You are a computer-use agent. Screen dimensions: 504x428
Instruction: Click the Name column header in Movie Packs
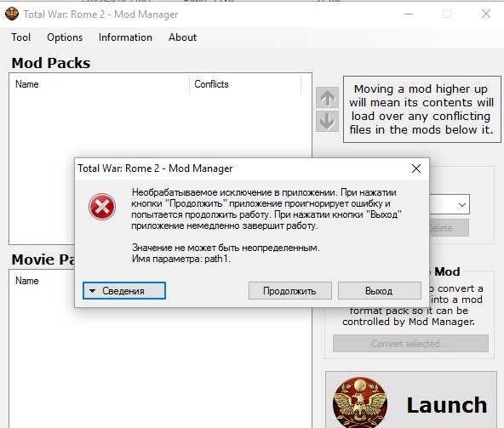point(27,281)
